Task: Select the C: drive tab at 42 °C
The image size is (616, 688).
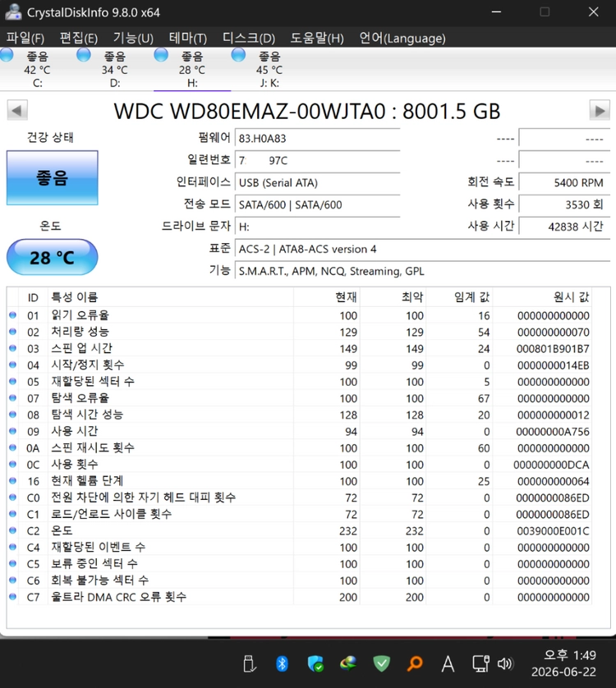Action: (x=37, y=69)
